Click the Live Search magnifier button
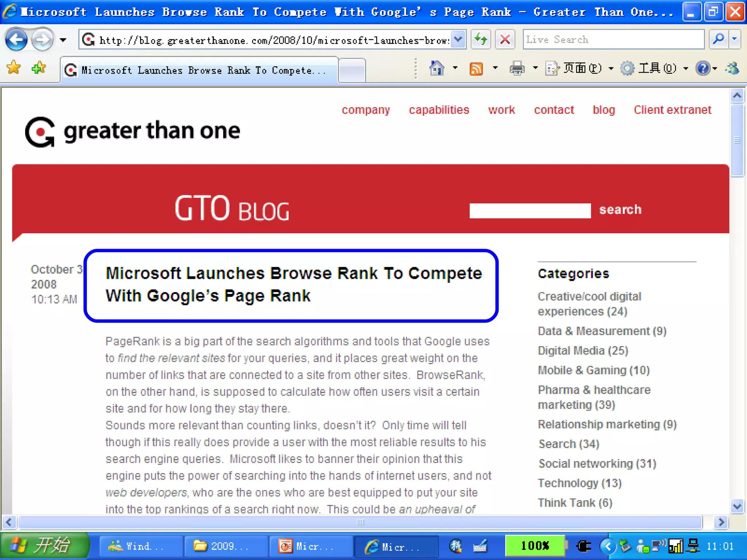This screenshot has width=747, height=560. point(718,39)
